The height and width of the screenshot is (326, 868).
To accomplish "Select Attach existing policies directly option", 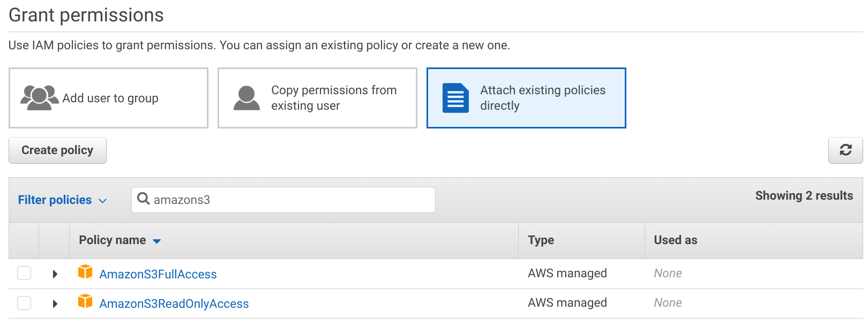I will click(526, 98).
